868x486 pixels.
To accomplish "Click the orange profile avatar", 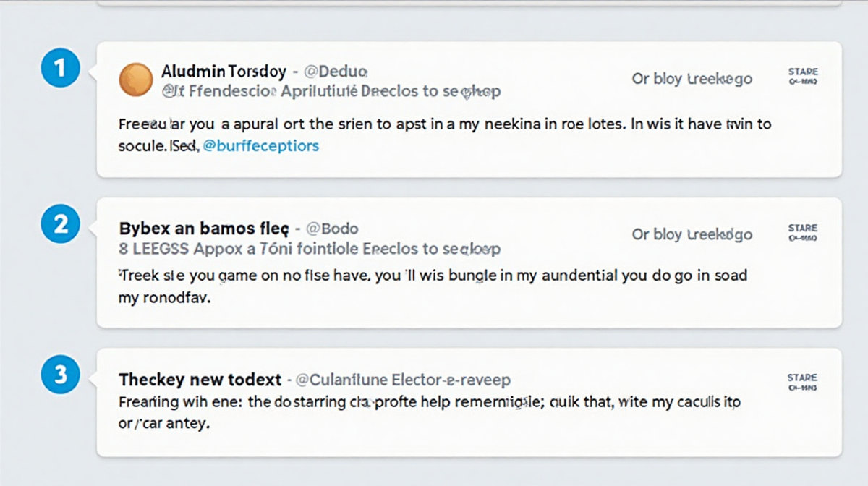I will coord(136,80).
